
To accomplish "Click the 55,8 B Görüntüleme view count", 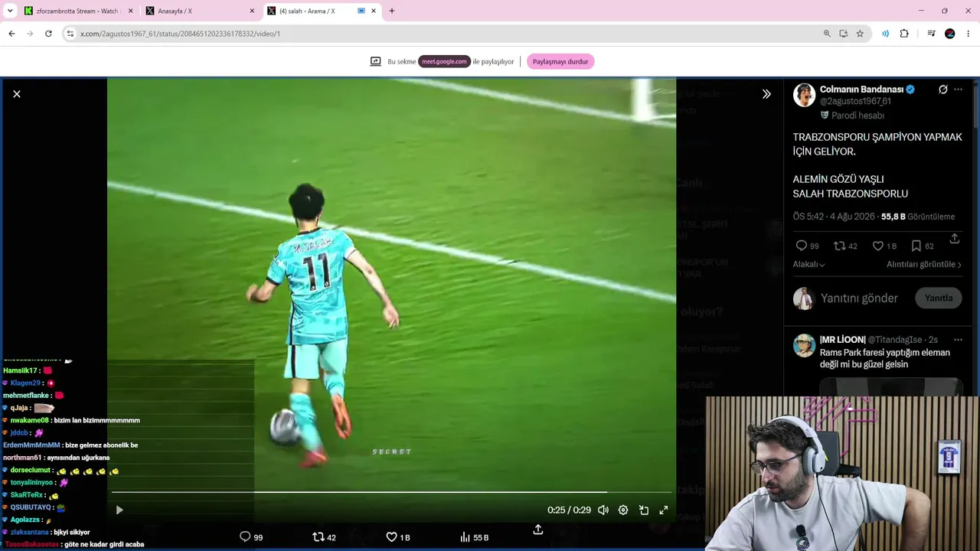I will point(918,217).
